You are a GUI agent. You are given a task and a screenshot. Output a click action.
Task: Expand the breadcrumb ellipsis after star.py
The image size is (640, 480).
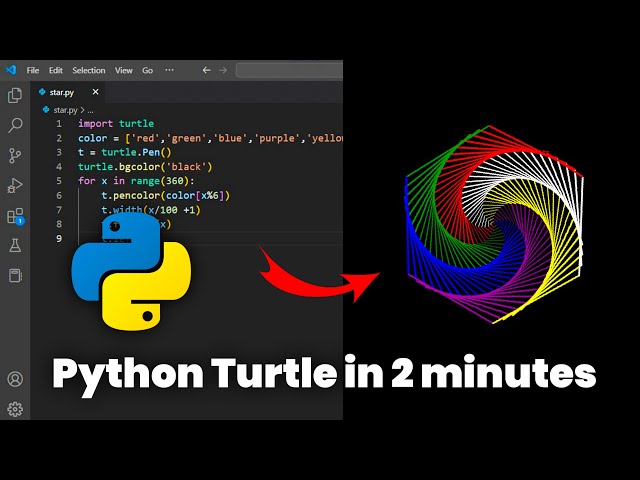pos(90,111)
